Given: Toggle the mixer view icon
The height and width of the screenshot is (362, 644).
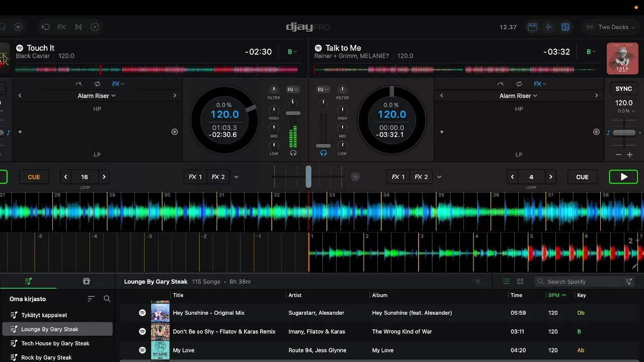Looking at the screenshot, I should (x=566, y=27).
